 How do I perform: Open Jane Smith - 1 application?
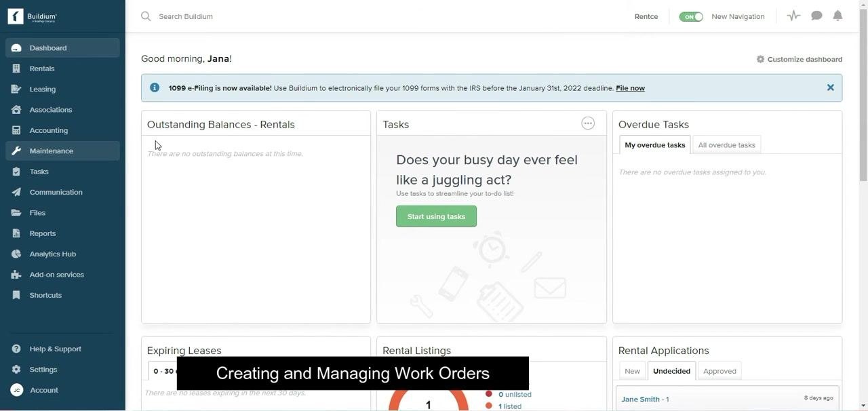(x=645, y=399)
